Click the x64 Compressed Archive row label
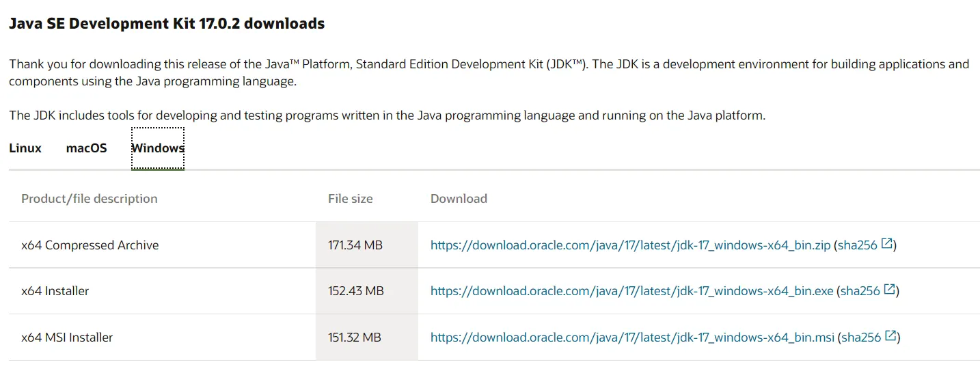This screenshot has height=371, width=980. point(90,245)
